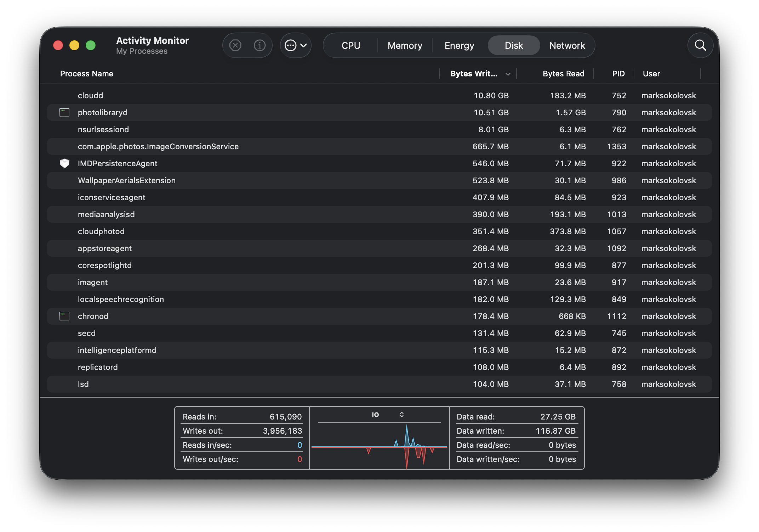759x532 pixels.
Task: Click the IMDPersistenceAgent shield icon
Action: (x=64, y=163)
